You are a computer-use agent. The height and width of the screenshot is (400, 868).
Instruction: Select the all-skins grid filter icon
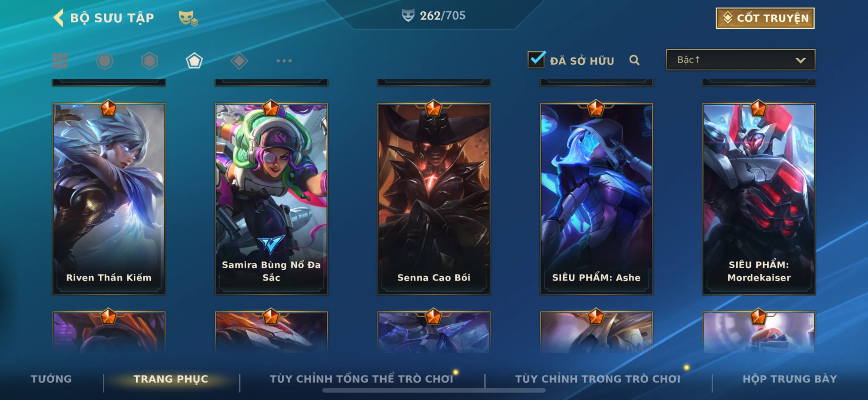(60, 61)
